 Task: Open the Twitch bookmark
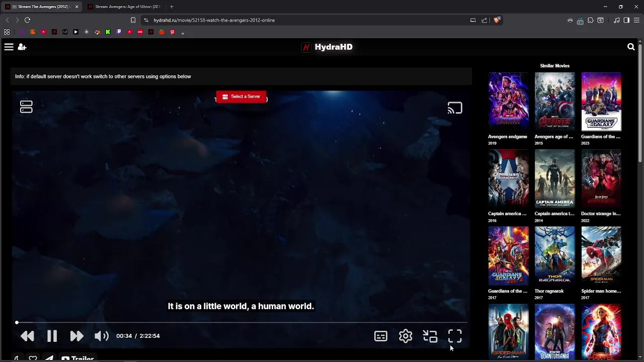click(x=118, y=32)
